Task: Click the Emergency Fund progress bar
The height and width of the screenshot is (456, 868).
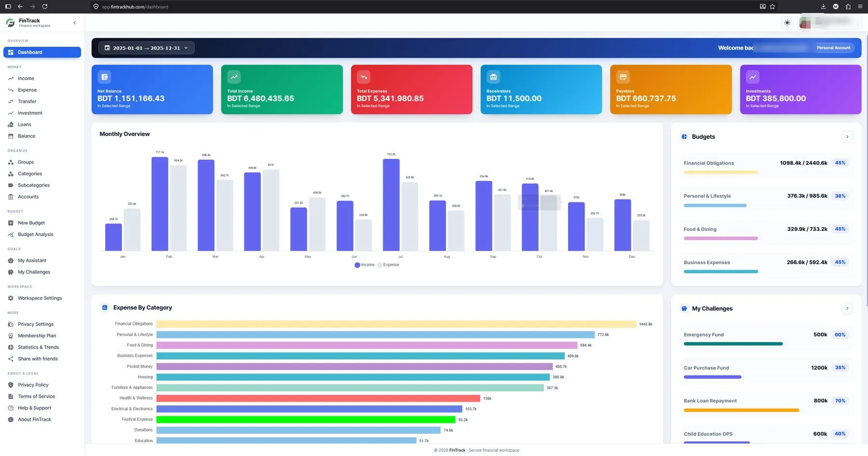Action: tap(733, 344)
